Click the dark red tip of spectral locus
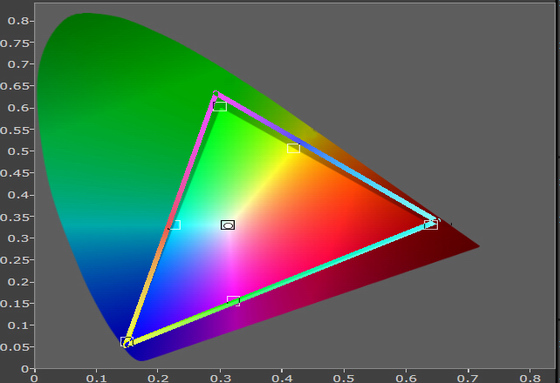The height and width of the screenshot is (383, 560). 476,246
